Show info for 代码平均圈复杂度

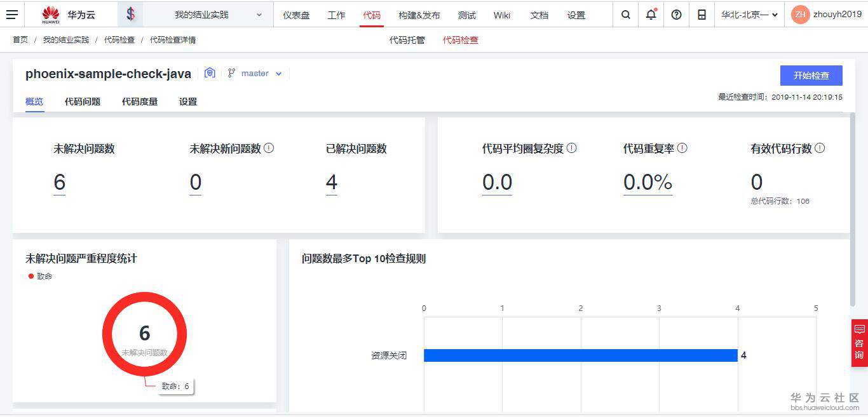571,148
